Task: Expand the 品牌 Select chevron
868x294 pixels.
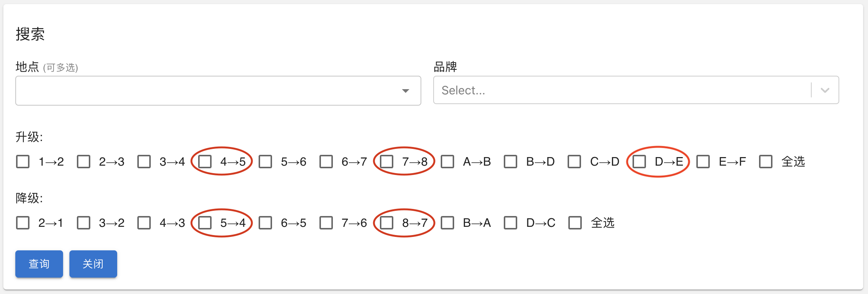Action: pyautogui.click(x=825, y=90)
